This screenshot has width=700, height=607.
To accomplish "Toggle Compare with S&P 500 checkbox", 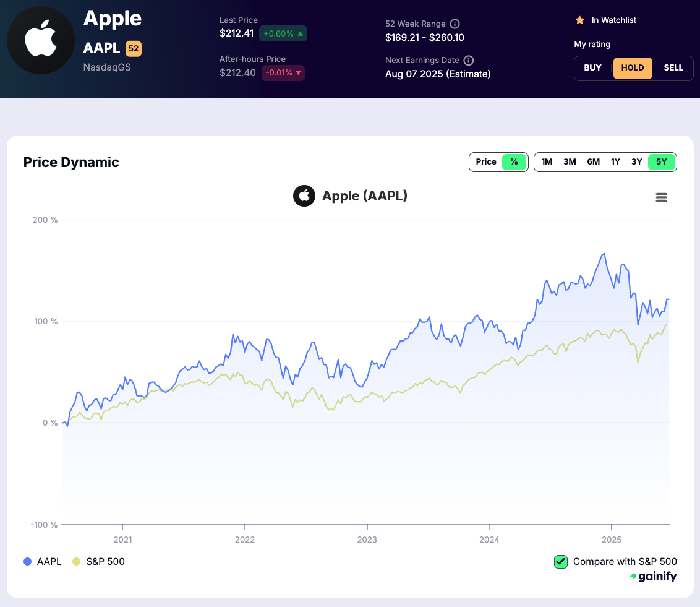I will (561, 561).
